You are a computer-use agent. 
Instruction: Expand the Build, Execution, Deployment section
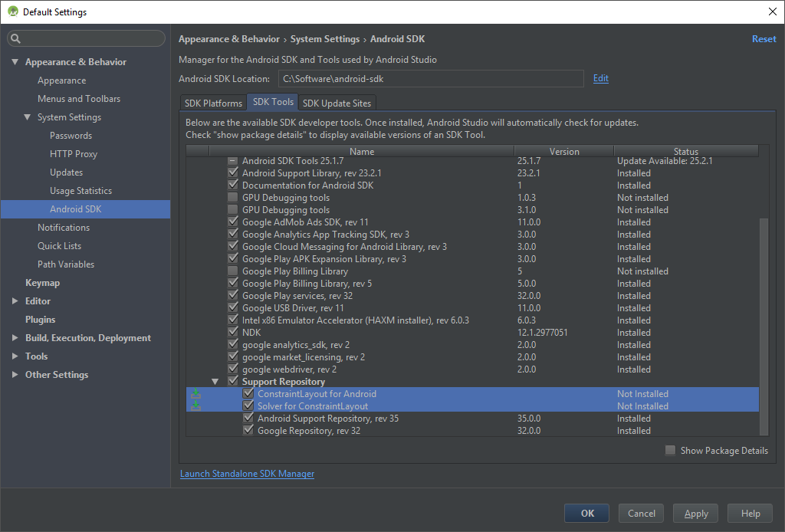(15, 338)
